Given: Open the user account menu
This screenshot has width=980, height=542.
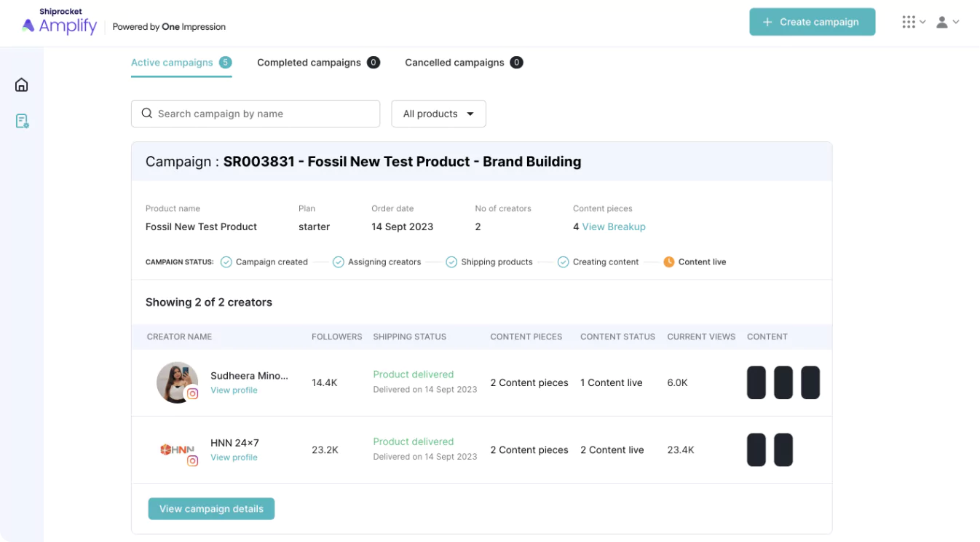Looking at the screenshot, I should 947,22.
